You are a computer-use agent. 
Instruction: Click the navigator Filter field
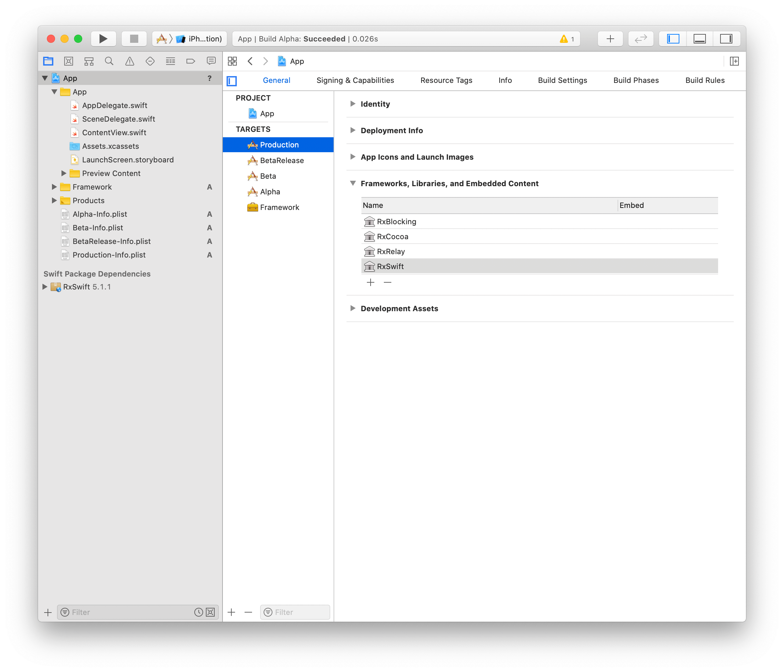pyautogui.click(x=138, y=612)
